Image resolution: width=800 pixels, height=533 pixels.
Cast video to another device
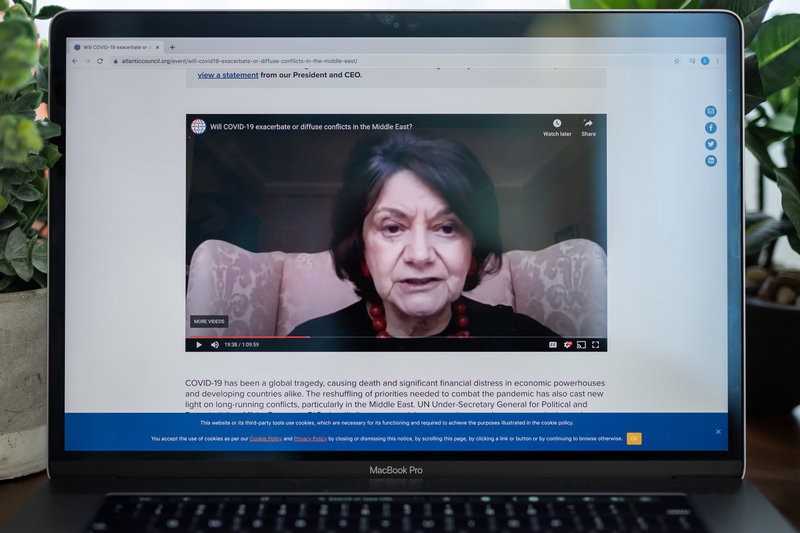click(x=581, y=345)
